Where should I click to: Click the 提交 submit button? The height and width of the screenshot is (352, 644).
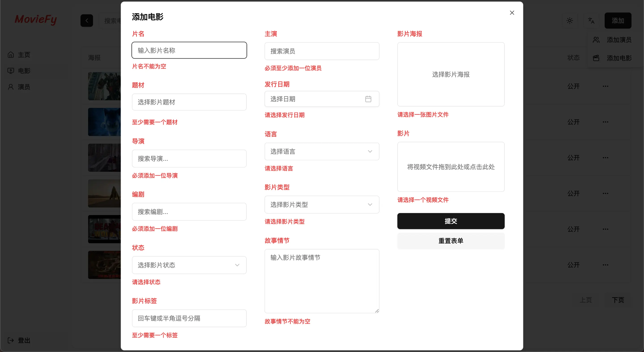click(451, 221)
